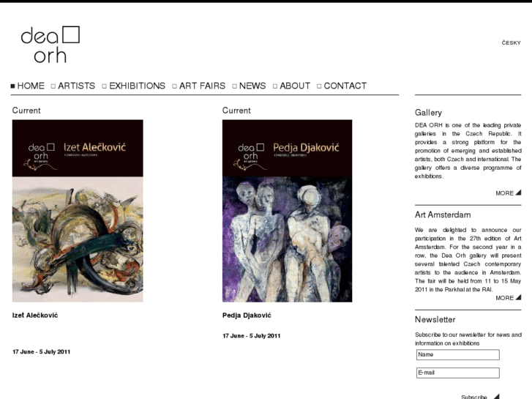
Task: Click the Pedja Djaković title link
Action: coord(247,316)
